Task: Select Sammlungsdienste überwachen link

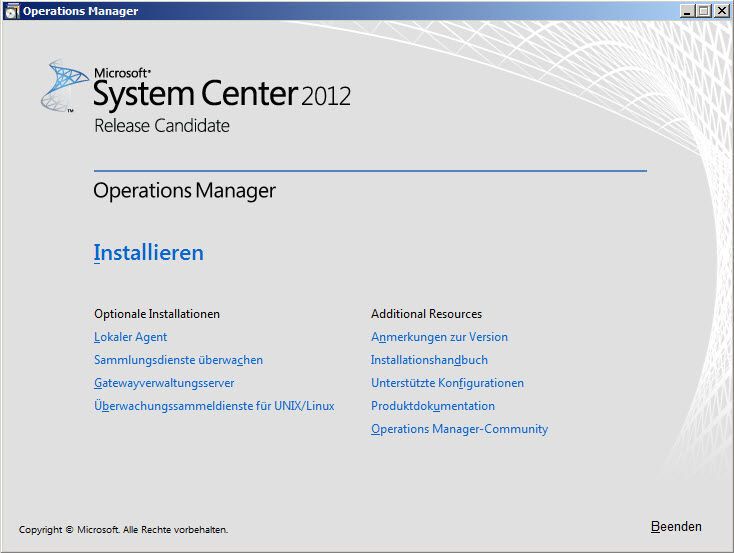Action: 178,360
